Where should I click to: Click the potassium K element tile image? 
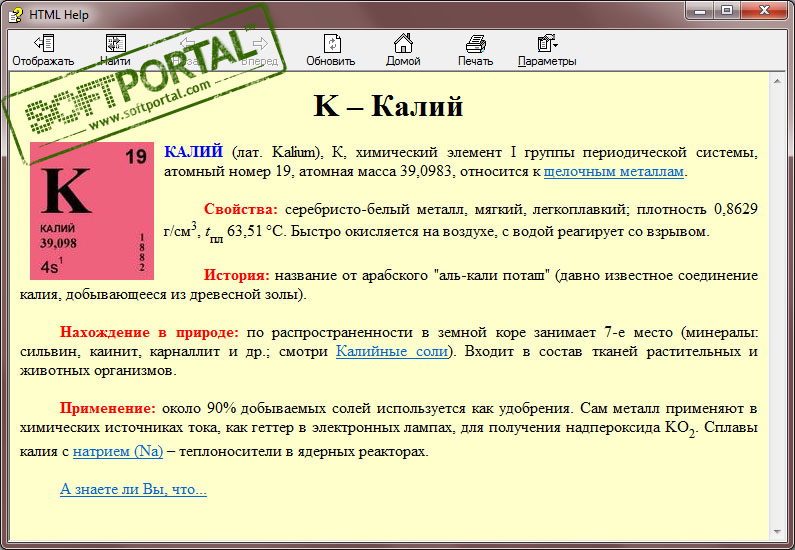pos(92,210)
